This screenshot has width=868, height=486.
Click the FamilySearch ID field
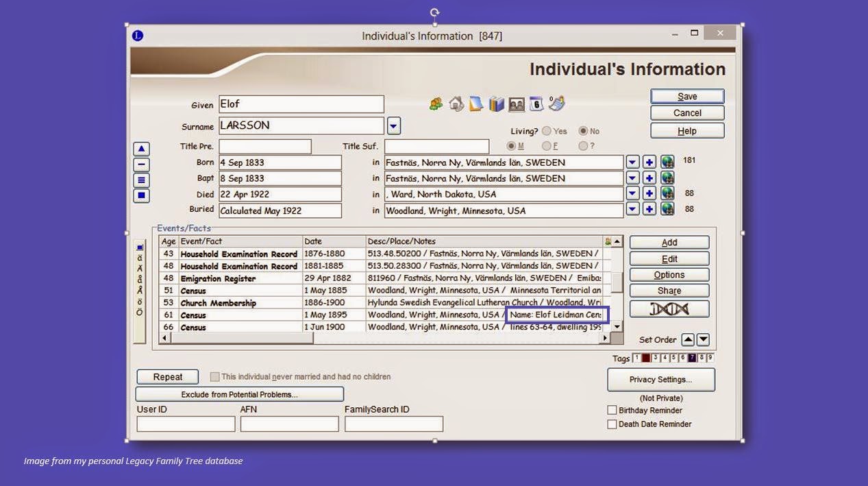(394, 424)
